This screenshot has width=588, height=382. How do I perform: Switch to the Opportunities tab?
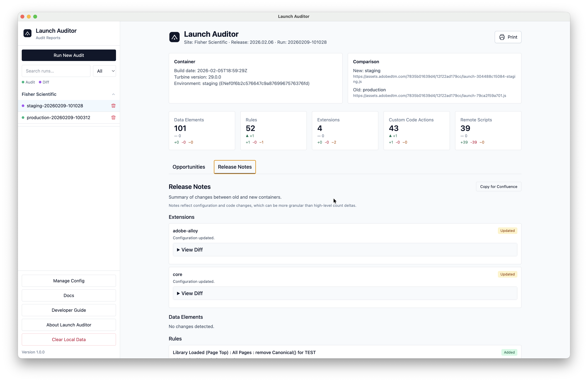189,167
